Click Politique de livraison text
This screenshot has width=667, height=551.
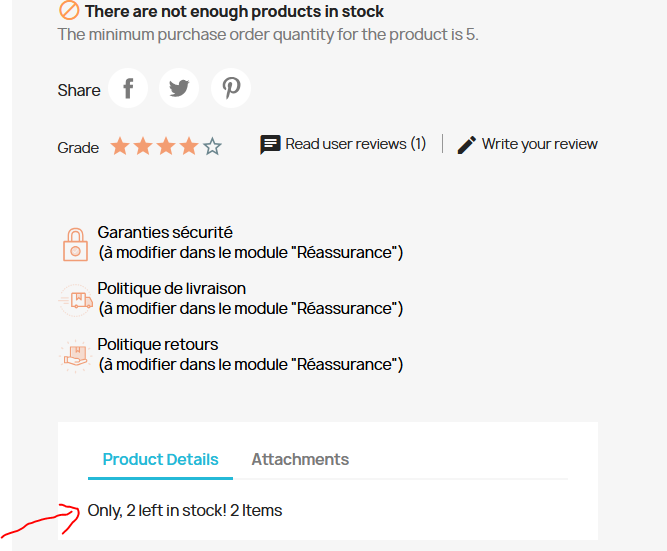[171, 288]
